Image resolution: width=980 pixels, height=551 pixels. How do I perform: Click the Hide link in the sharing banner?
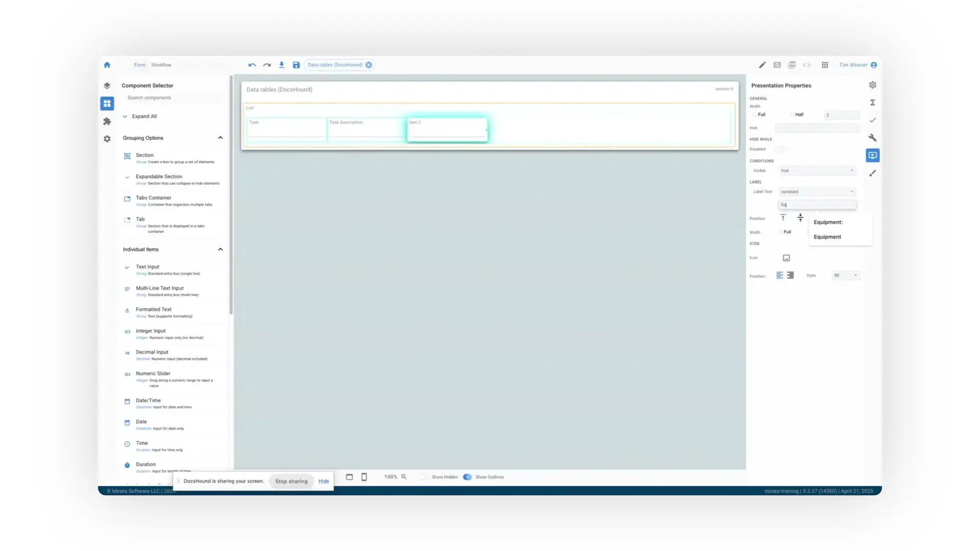point(324,481)
